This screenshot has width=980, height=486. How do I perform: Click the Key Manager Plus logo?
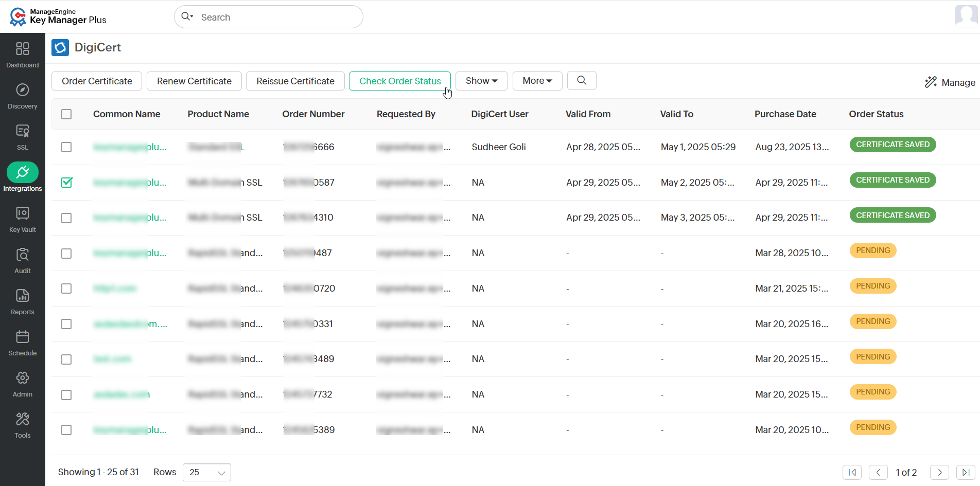click(58, 16)
